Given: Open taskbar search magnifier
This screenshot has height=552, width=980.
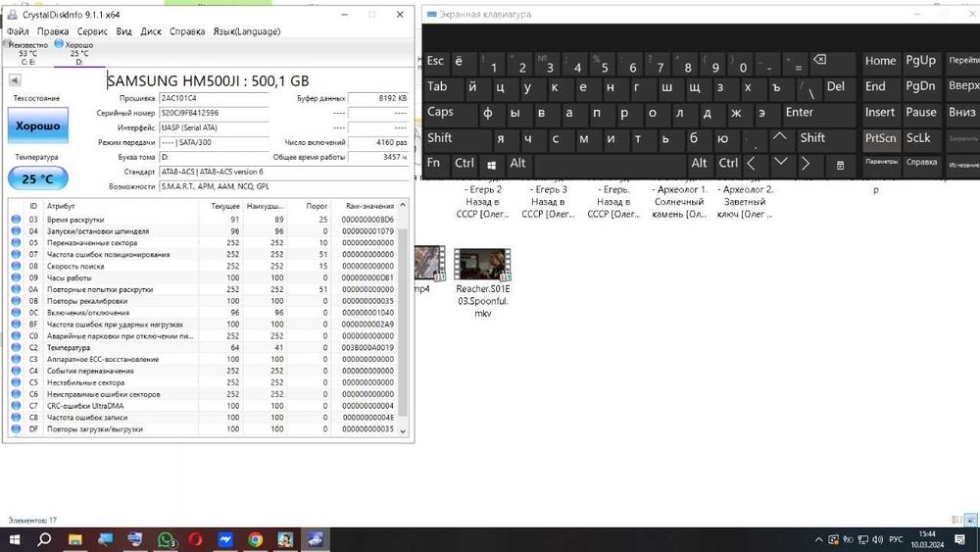Looking at the screenshot, I should 44,539.
